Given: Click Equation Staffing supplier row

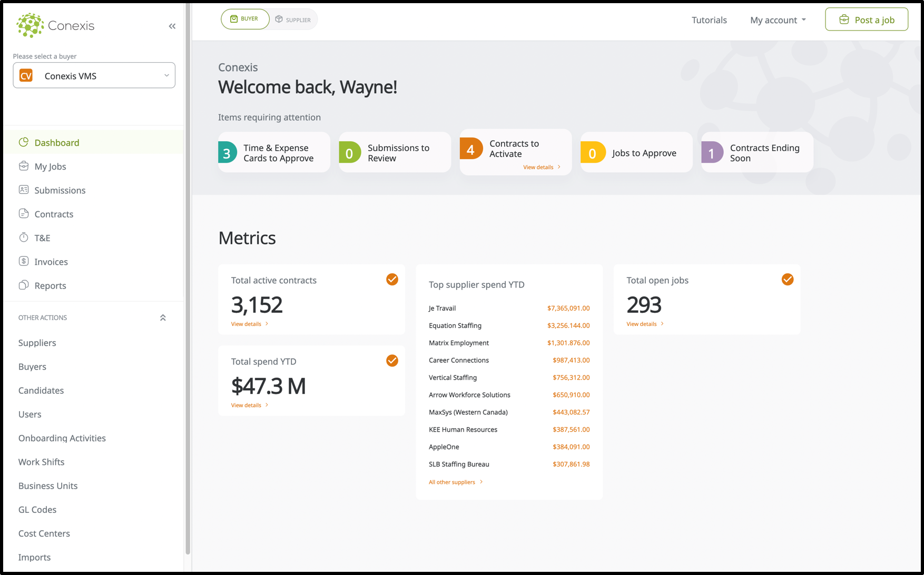Looking at the screenshot, I should [x=509, y=325].
